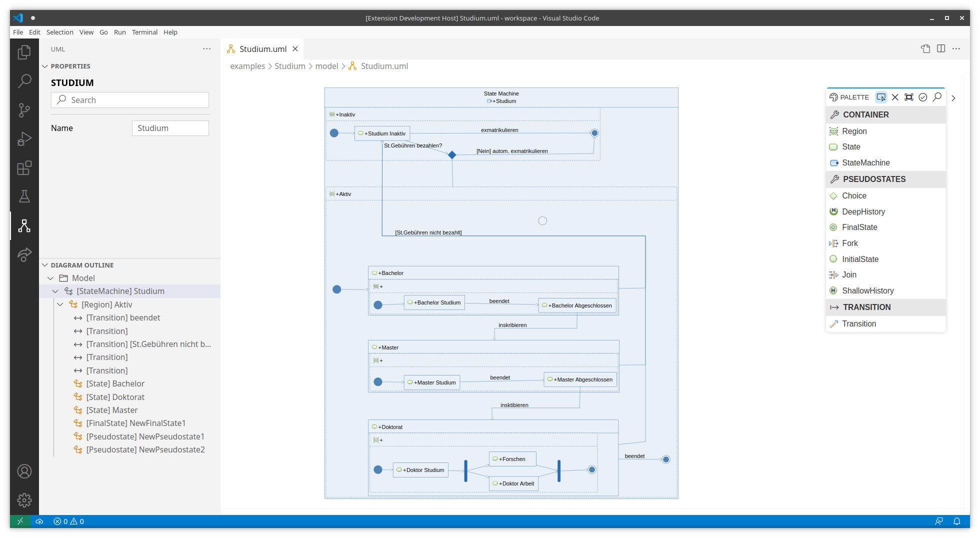Pick the Transition tool in palette
Screen dimensions: 980x538
point(885,324)
